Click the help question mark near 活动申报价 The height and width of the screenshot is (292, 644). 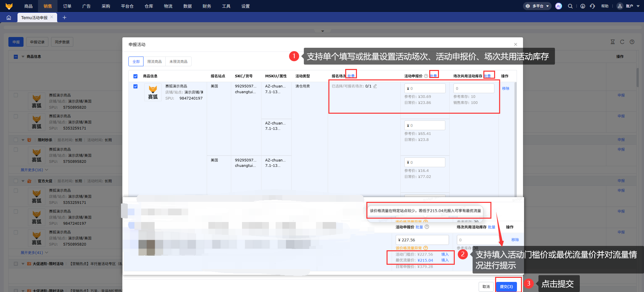(426, 76)
